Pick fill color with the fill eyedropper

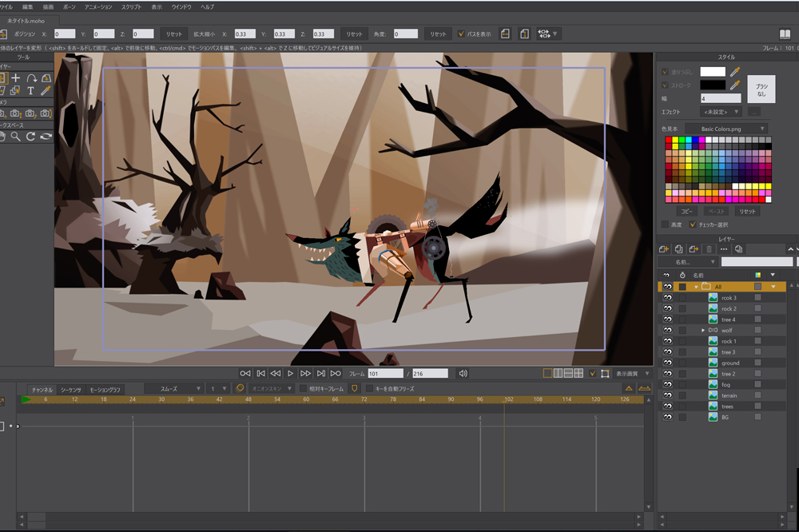coord(735,72)
